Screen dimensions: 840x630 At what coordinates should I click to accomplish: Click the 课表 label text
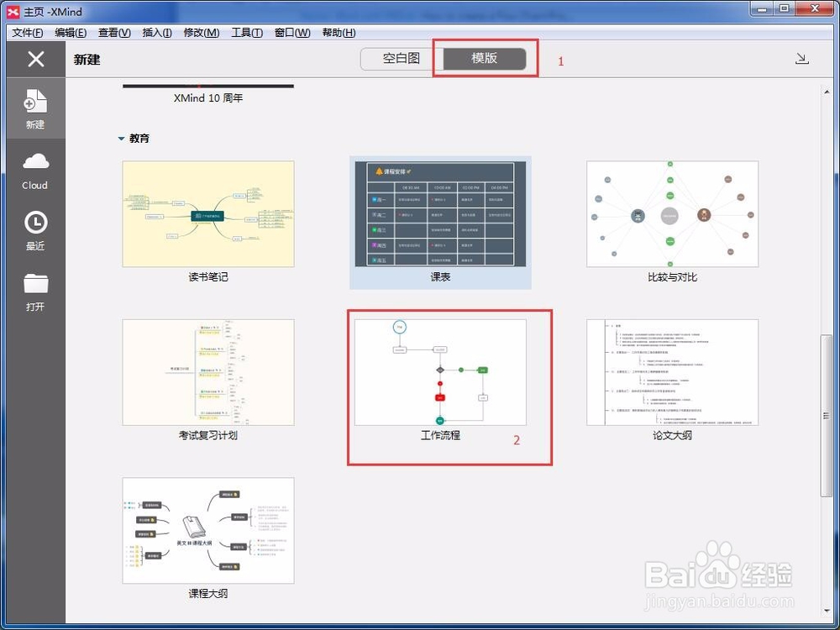pos(440,277)
